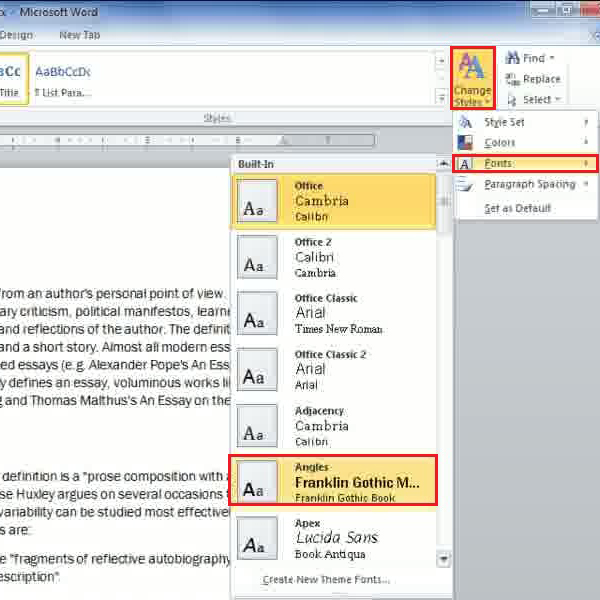Image resolution: width=600 pixels, height=600 pixels.
Task: Click the text 'Book Antiqua'
Action: click(330, 554)
